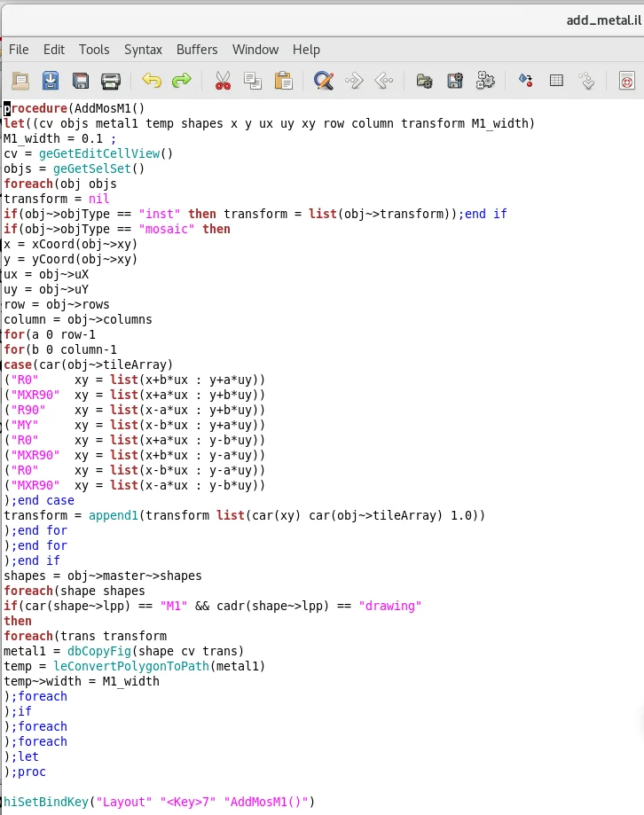Open Find and Replace magnifier icon
Viewport: 644px width, 815px height.
323,81
